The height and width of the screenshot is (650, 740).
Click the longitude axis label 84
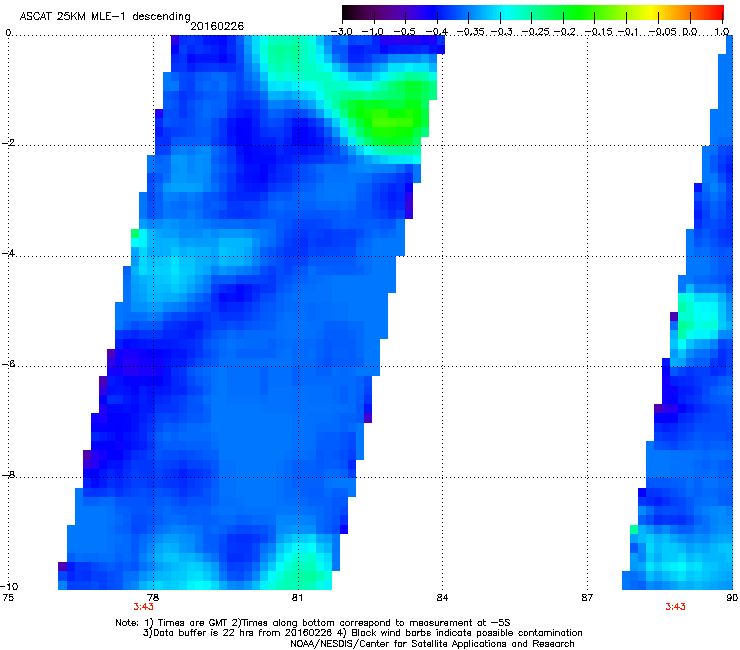pos(442,598)
